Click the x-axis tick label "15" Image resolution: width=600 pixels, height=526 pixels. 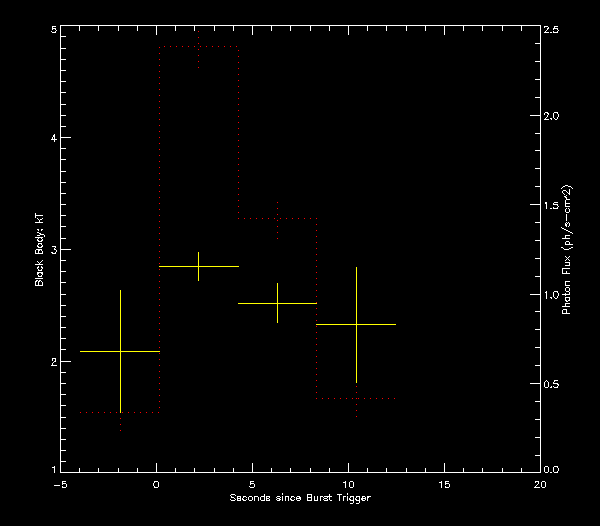444,483
